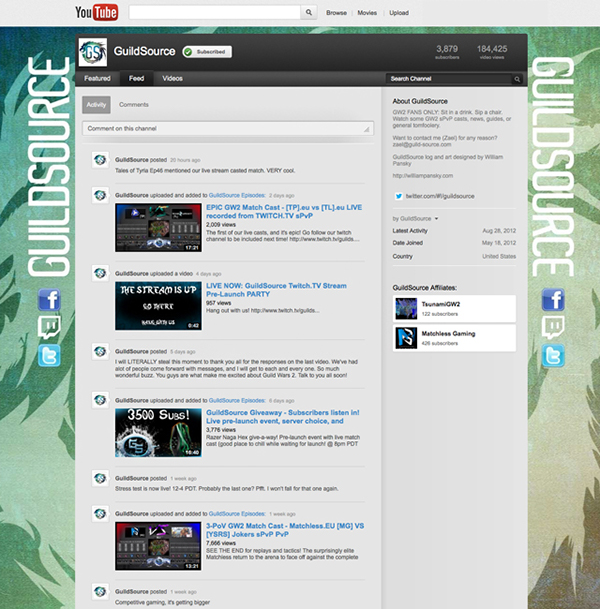Click 'Comment on this channel' box
The height and width of the screenshot is (609, 600).
tap(228, 129)
